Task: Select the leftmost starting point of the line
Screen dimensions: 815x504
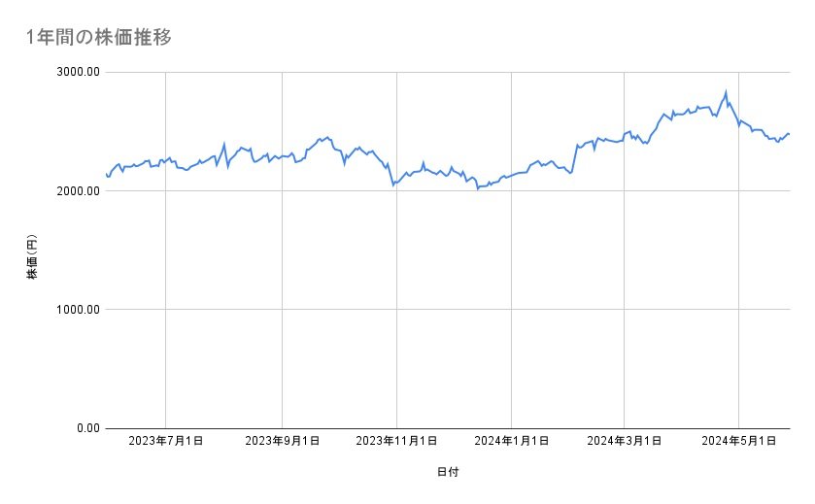Action: (105, 173)
